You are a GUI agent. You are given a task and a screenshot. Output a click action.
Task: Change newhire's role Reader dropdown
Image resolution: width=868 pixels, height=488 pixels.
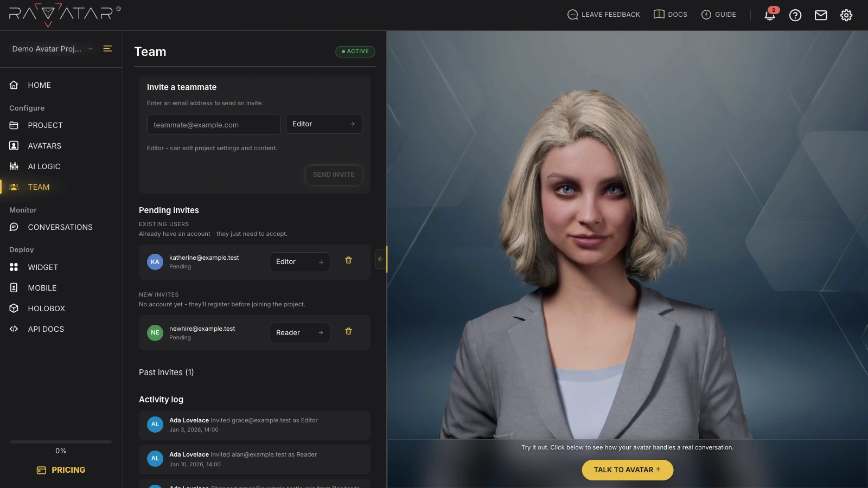[300, 333]
